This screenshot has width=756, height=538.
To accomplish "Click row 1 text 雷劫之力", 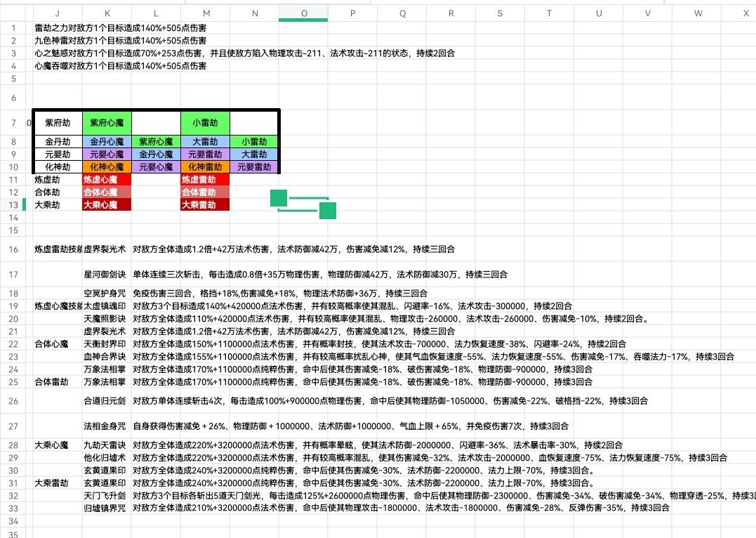I will 51,28.
